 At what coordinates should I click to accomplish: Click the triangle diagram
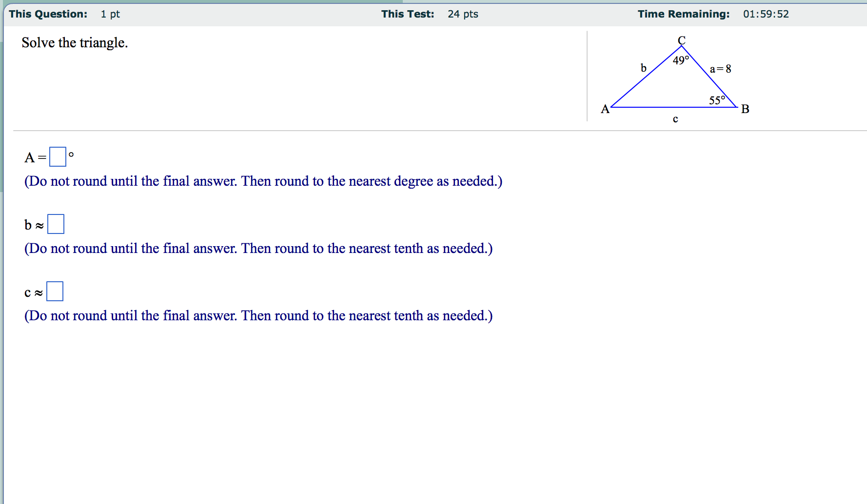click(675, 78)
